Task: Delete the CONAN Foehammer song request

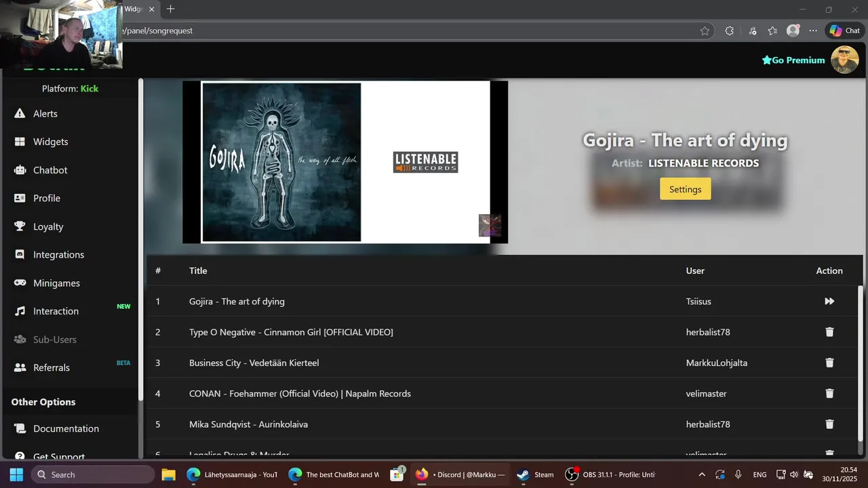Action: (x=829, y=393)
